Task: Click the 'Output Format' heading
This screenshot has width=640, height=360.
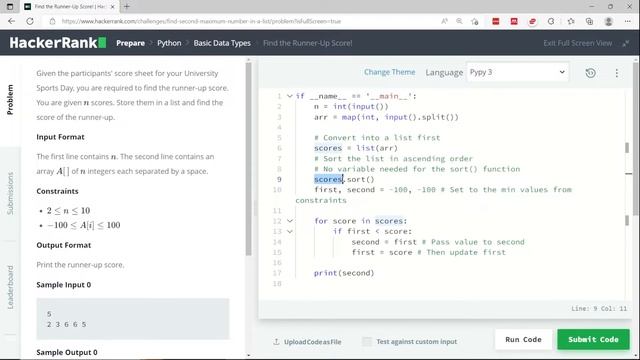Action: click(x=64, y=245)
